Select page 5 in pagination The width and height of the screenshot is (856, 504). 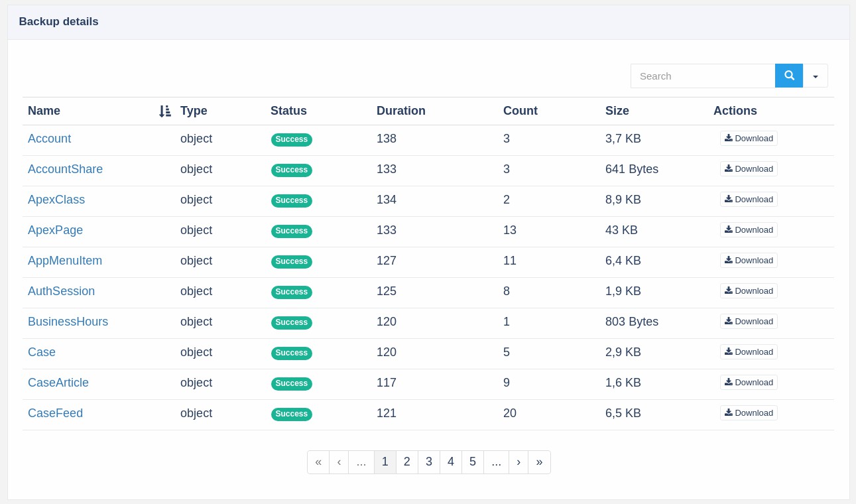(473, 462)
